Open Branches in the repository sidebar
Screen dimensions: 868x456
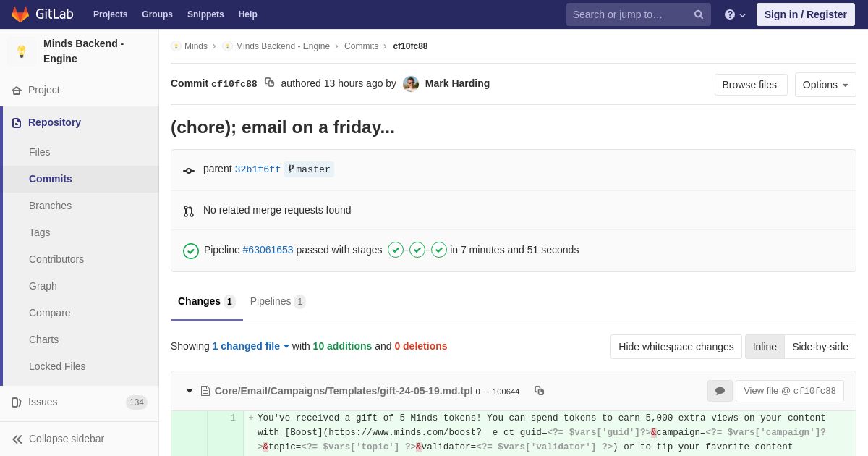[x=50, y=206]
